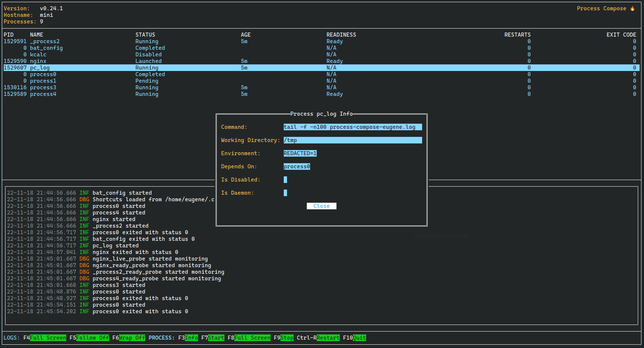The width and height of the screenshot is (644, 348).
Task: Click the Launched status of nginx
Action: 149,61
